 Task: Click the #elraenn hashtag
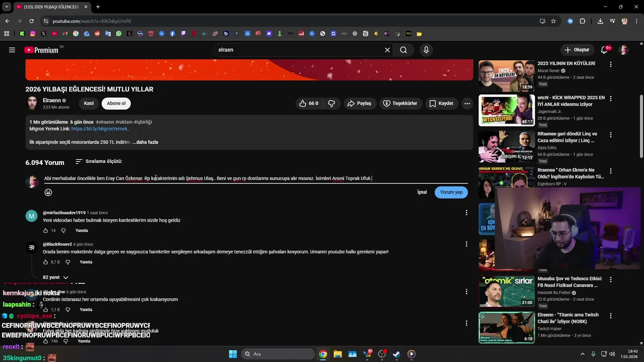(105, 122)
